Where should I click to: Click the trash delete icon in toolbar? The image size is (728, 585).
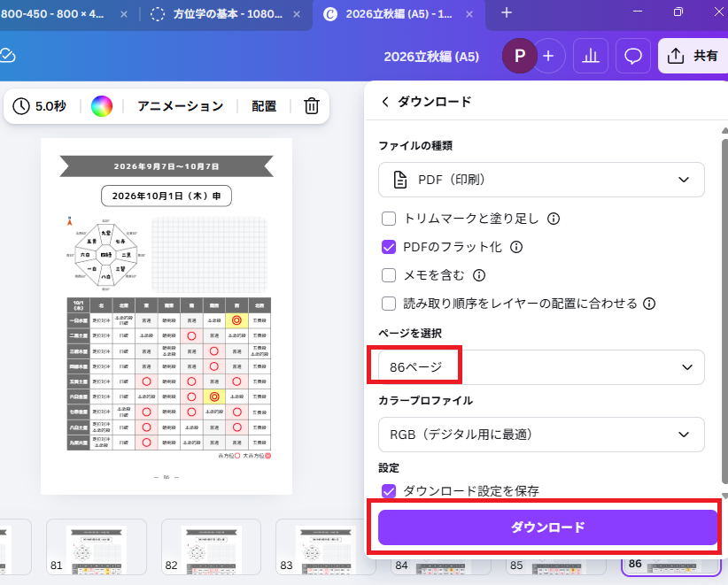point(312,106)
